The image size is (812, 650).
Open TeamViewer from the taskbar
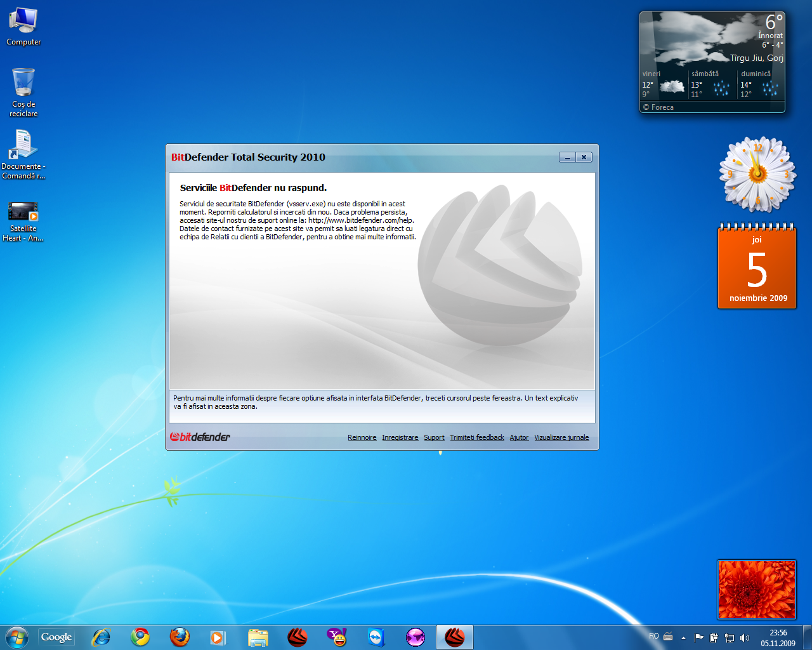376,637
